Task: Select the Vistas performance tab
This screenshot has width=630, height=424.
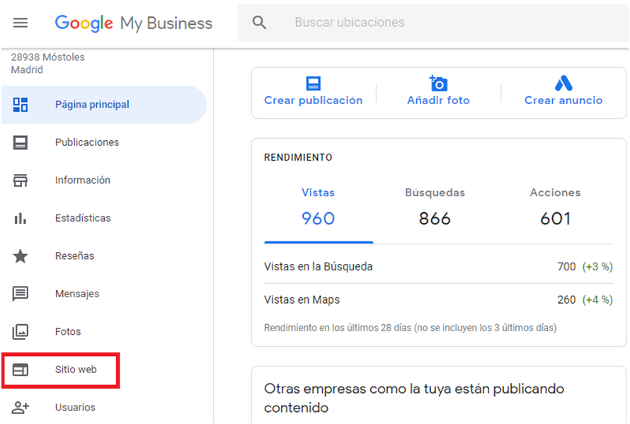Action: coord(318,193)
